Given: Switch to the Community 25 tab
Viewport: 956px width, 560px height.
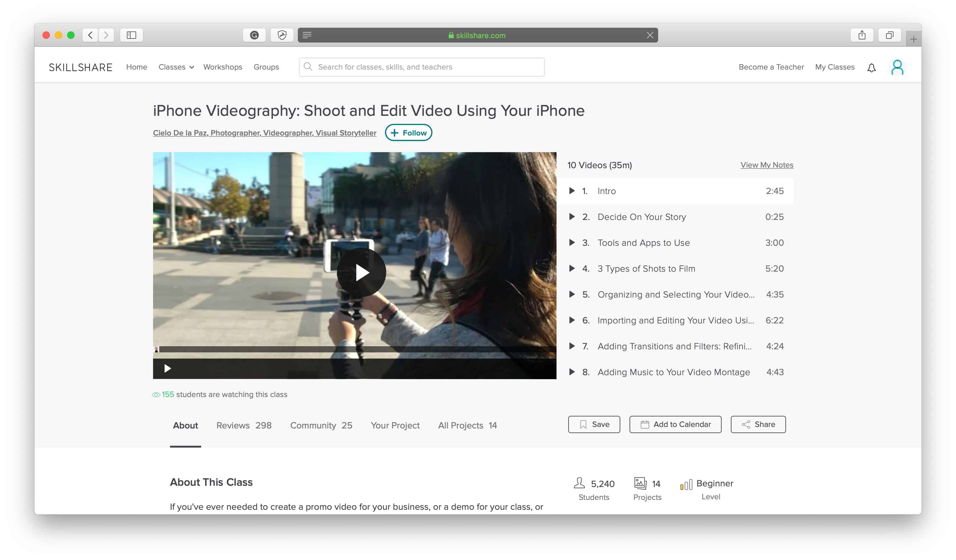Looking at the screenshot, I should (321, 425).
